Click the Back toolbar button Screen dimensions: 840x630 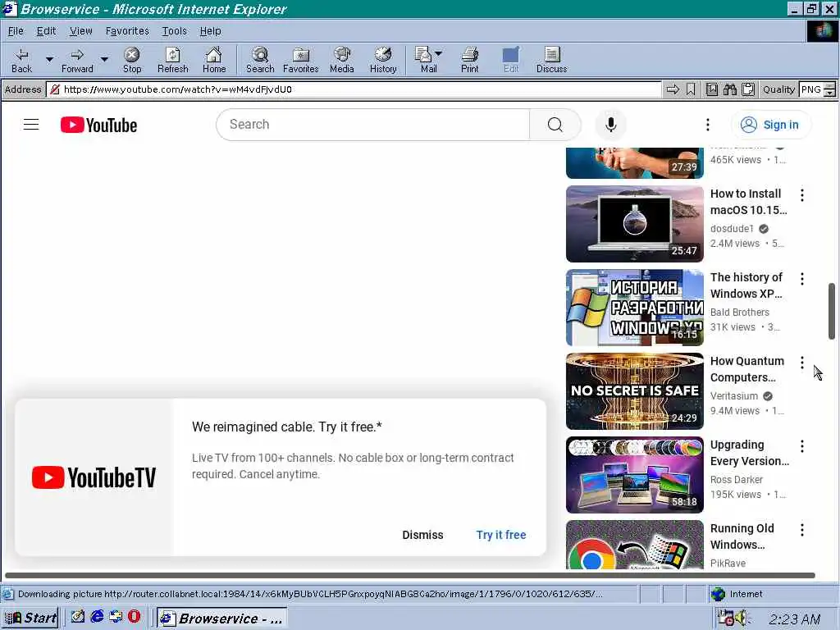(21, 60)
